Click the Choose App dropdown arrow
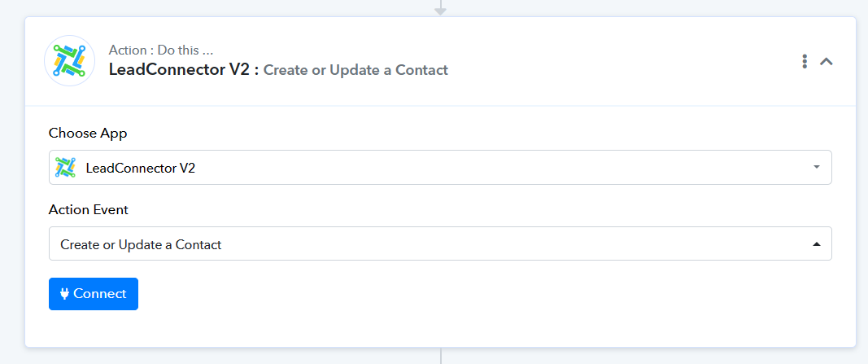 pyautogui.click(x=816, y=168)
